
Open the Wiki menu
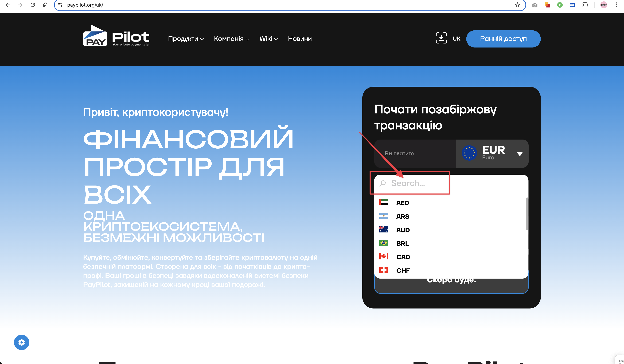pos(268,39)
